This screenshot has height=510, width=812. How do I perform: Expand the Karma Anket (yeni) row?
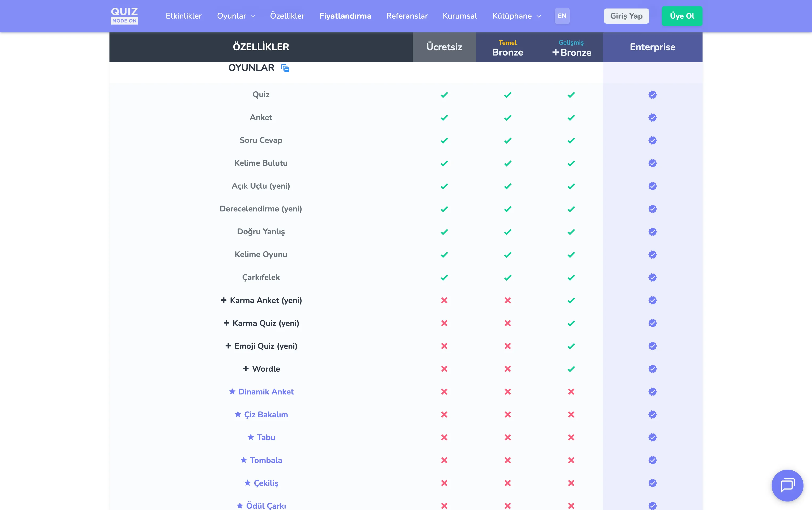223,300
